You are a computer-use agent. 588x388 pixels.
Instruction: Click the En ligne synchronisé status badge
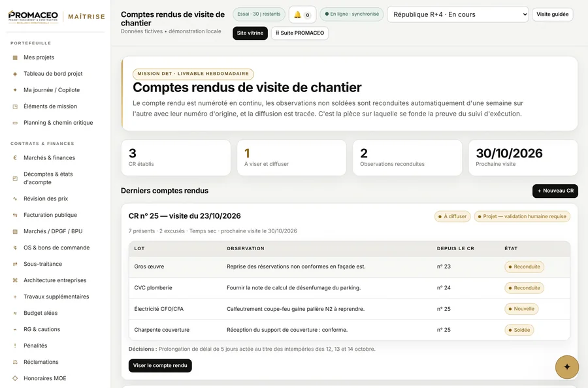[x=351, y=14]
